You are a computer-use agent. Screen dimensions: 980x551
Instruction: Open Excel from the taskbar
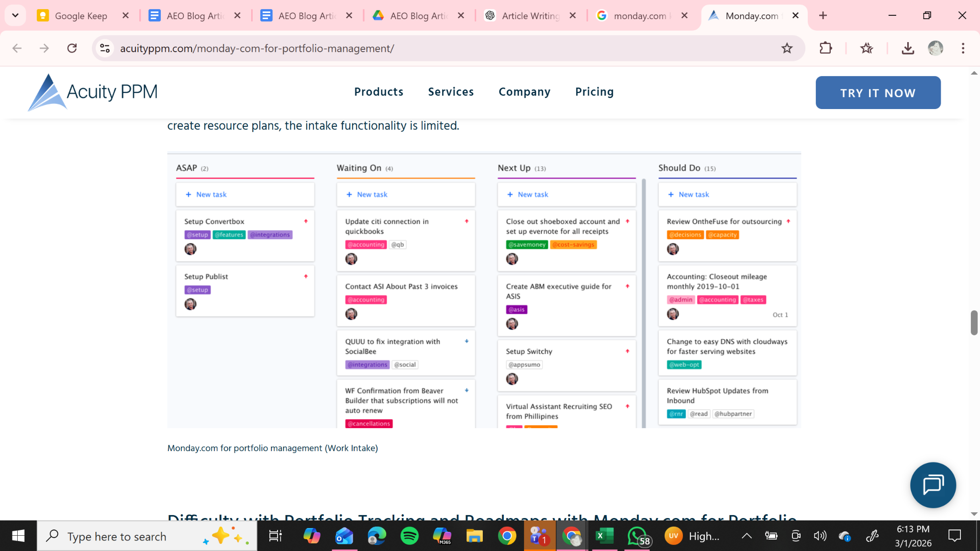pos(604,536)
